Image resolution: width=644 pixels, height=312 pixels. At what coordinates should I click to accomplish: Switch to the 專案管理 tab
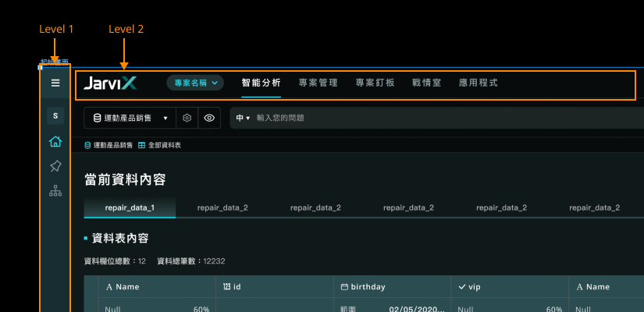[x=318, y=83]
